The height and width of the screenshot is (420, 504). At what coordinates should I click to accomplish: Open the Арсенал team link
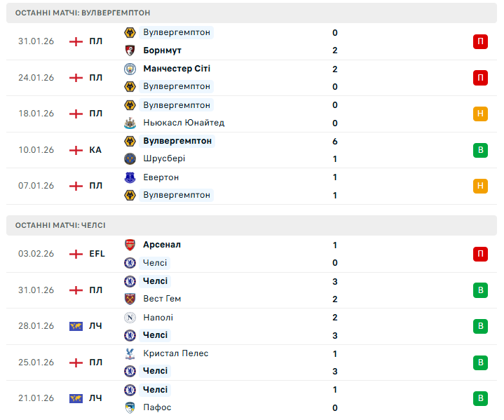tap(161, 245)
